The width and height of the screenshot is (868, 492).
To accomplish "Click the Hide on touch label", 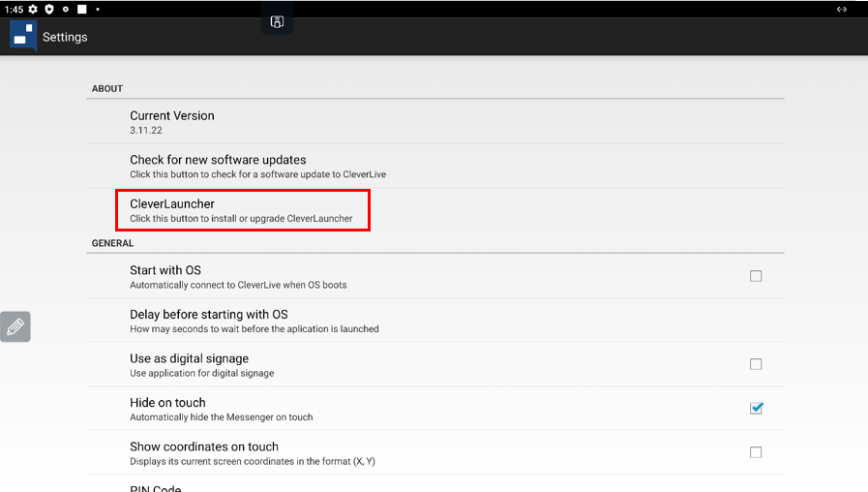I will (167, 403).
